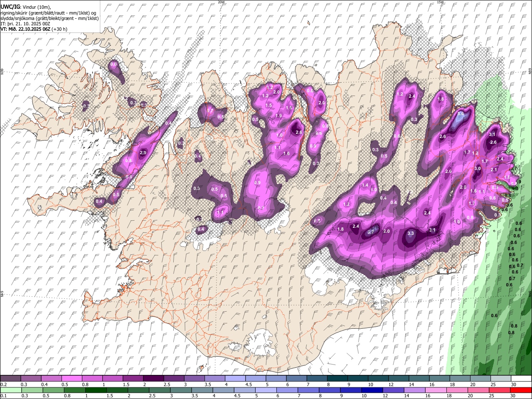The height and width of the screenshot is (399, 532).
Task: Click the 3.0 snowfall value on the map
Action: coord(478,168)
